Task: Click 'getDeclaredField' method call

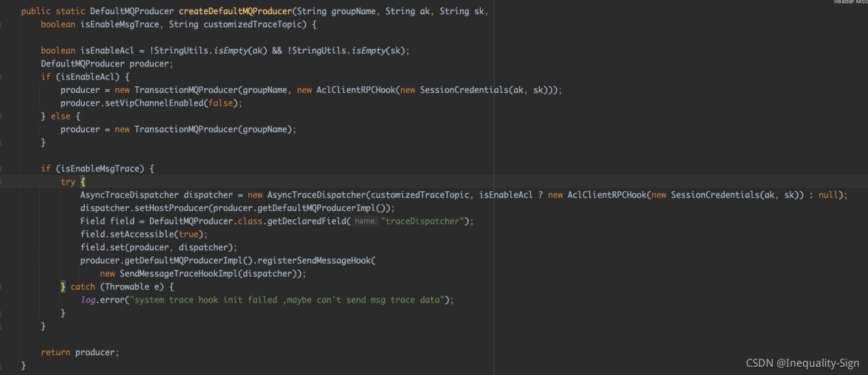Action: point(306,221)
